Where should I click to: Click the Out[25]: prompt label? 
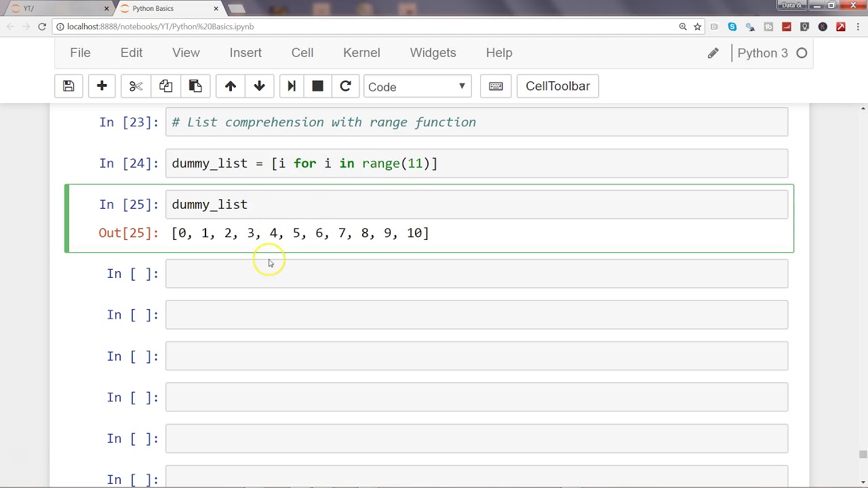tap(129, 233)
